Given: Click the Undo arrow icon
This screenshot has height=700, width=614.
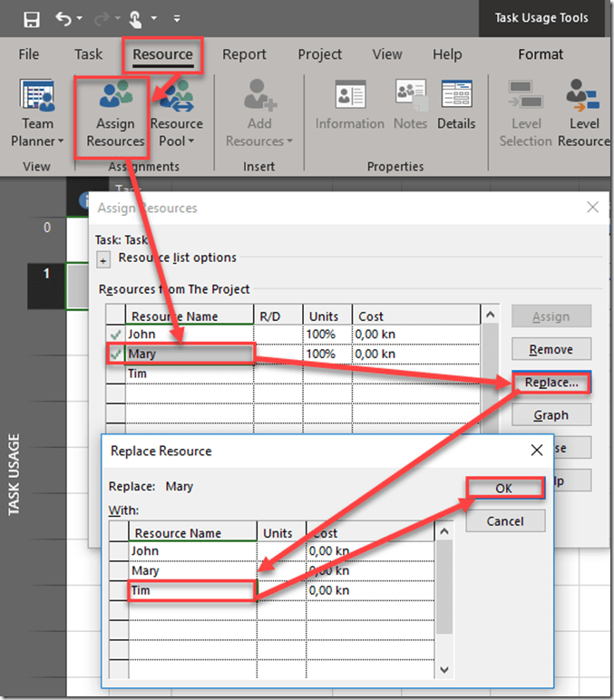Looking at the screenshot, I should point(63,18).
